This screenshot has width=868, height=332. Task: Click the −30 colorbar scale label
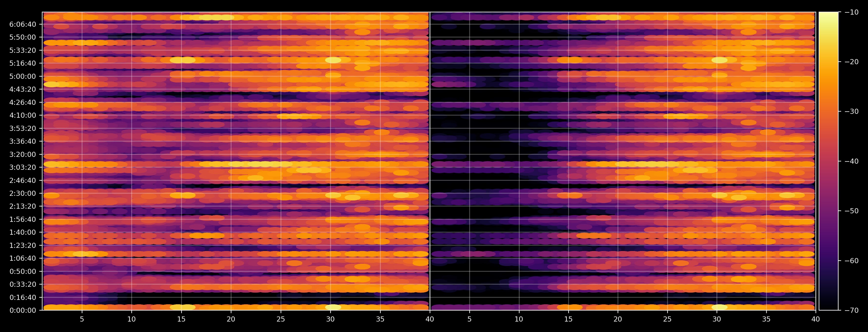coord(851,112)
